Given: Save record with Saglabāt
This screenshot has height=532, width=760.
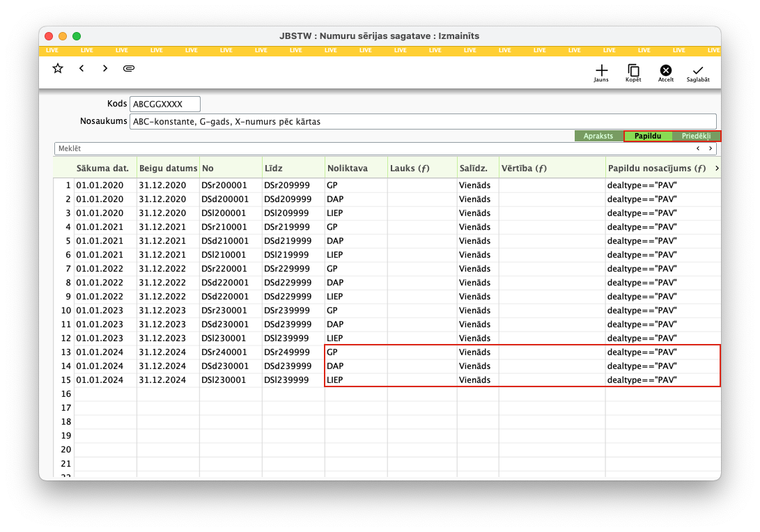Looking at the screenshot, I should point(698,73).
